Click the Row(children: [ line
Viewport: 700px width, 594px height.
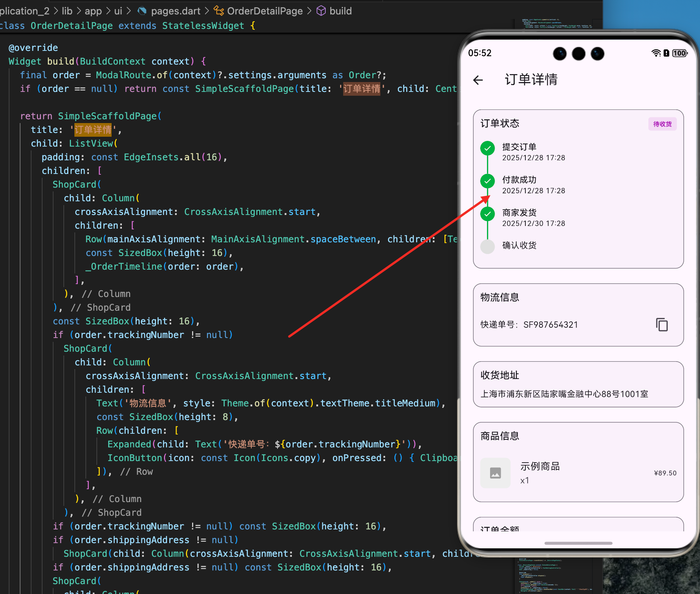pos(137,431)
